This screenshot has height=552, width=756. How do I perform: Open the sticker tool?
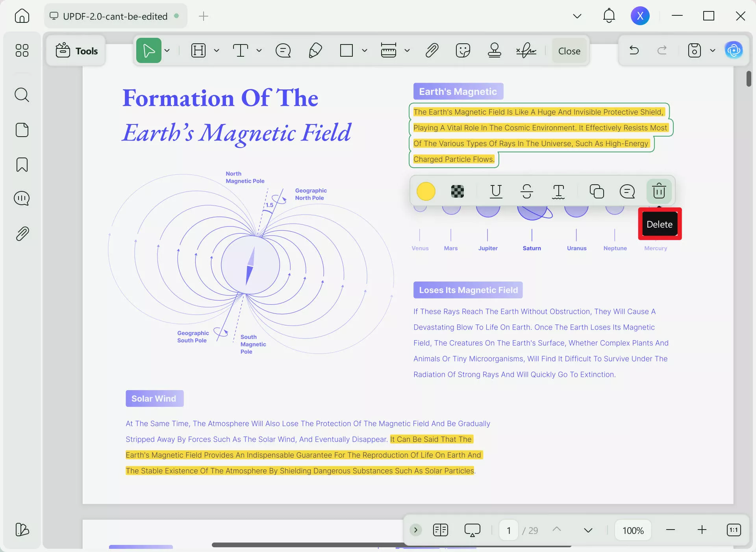point(463,50)
